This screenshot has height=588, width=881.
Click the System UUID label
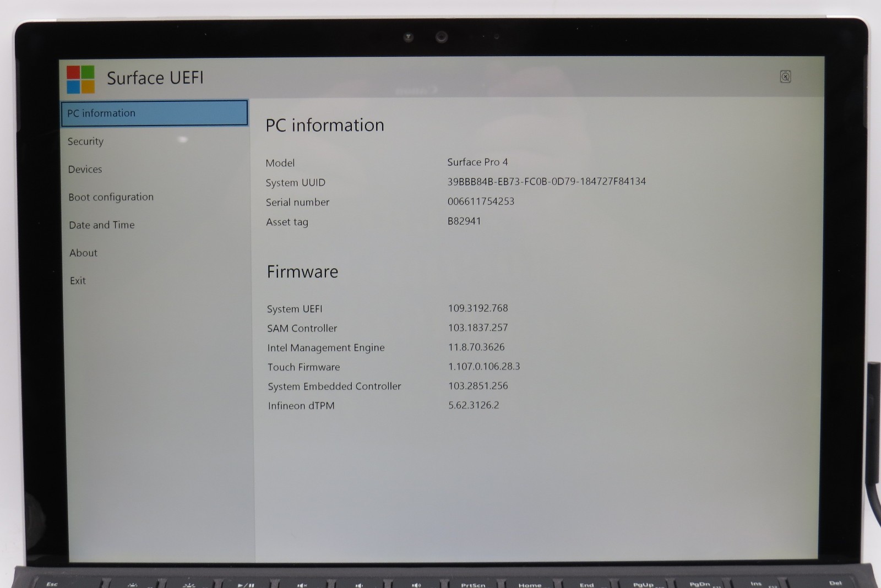(296, 183)
